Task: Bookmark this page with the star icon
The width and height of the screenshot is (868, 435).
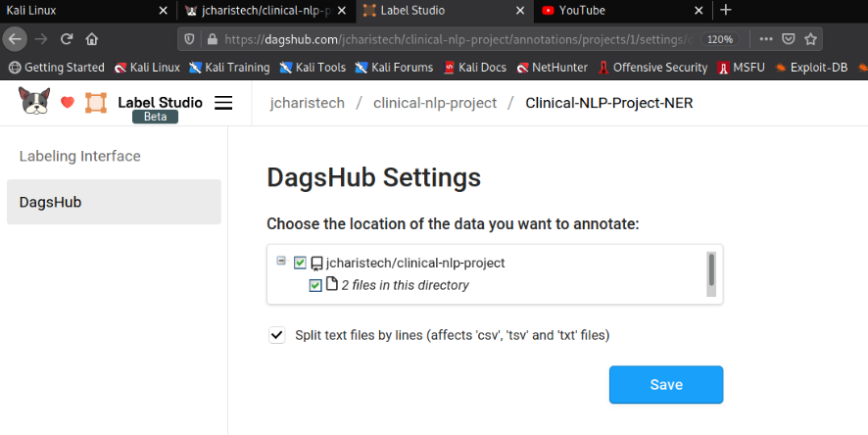Action: (x=811, y=39)
